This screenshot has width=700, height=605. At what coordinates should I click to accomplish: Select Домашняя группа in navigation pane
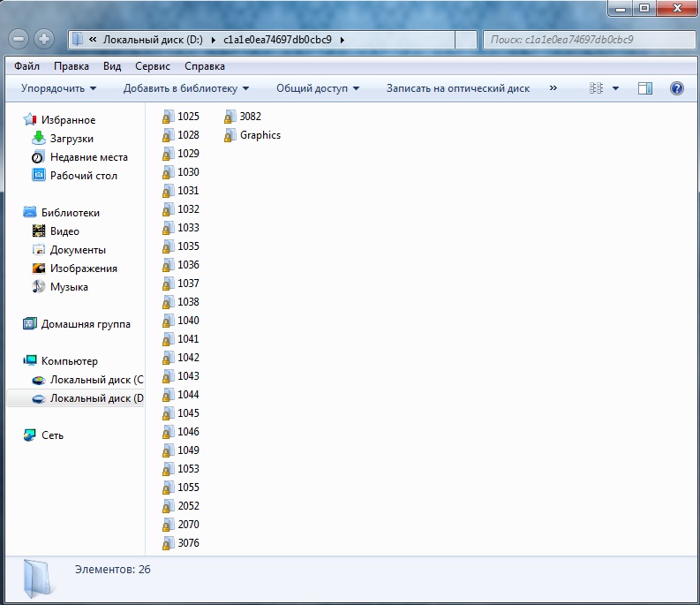(x=86, y=324)
